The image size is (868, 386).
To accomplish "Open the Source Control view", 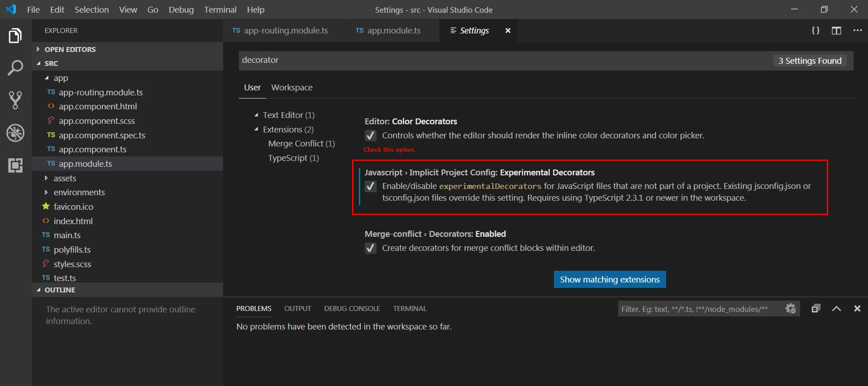I will 15,100.
